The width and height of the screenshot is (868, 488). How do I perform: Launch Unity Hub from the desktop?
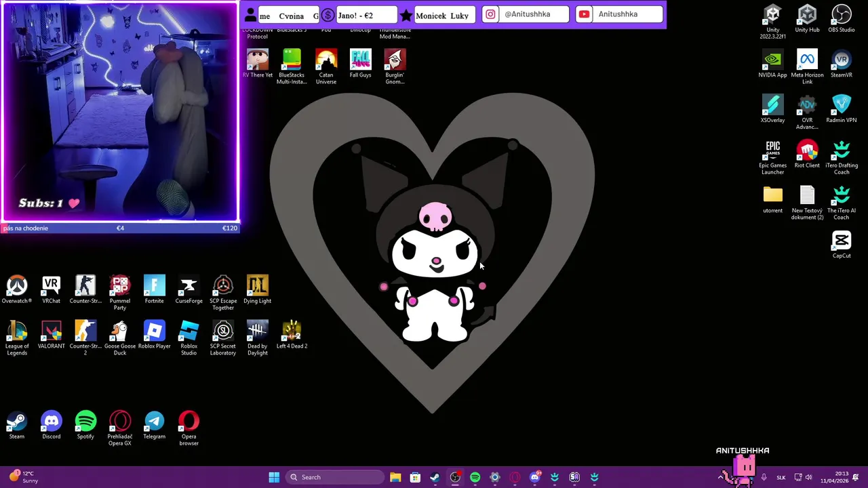(807, 19)
